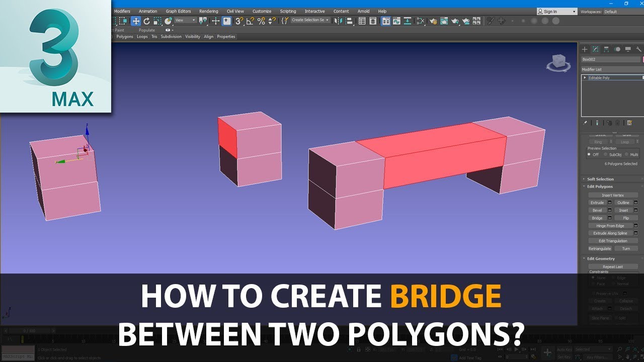644x362 pixels.
Task: Open Bridge settings box
Action: click(x=610, y=218)
